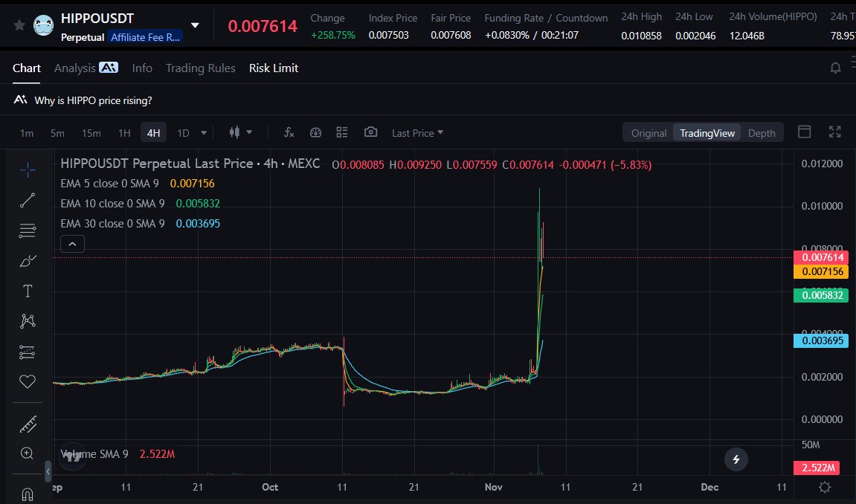Select the brush drawing tool
Viewport: 856px width, 504px height.
click(28, 261)
